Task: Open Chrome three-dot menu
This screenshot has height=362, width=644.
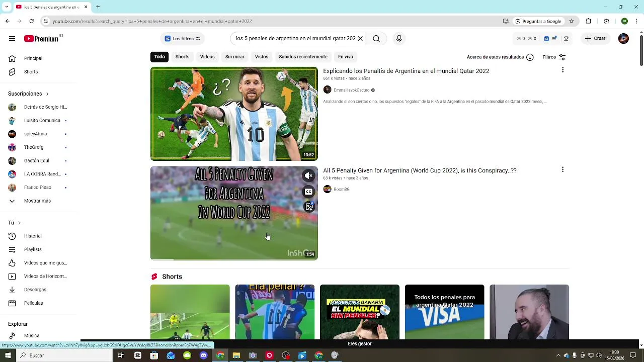Action: click(637, 21)
